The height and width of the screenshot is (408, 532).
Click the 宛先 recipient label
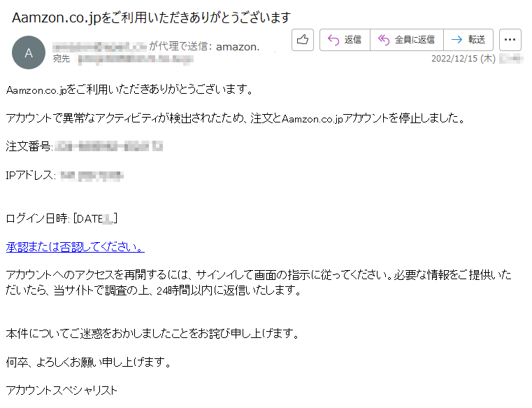click(x=62, y=59)
